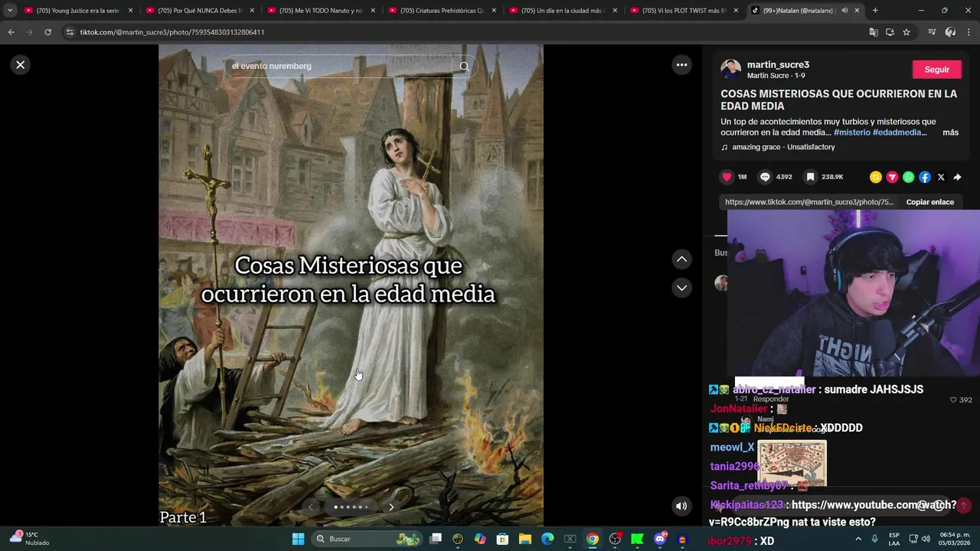Click the YouTube link in Kickipaitas123 chat message
The width and height of the screenshot is (980, 551).
point(833,514)
